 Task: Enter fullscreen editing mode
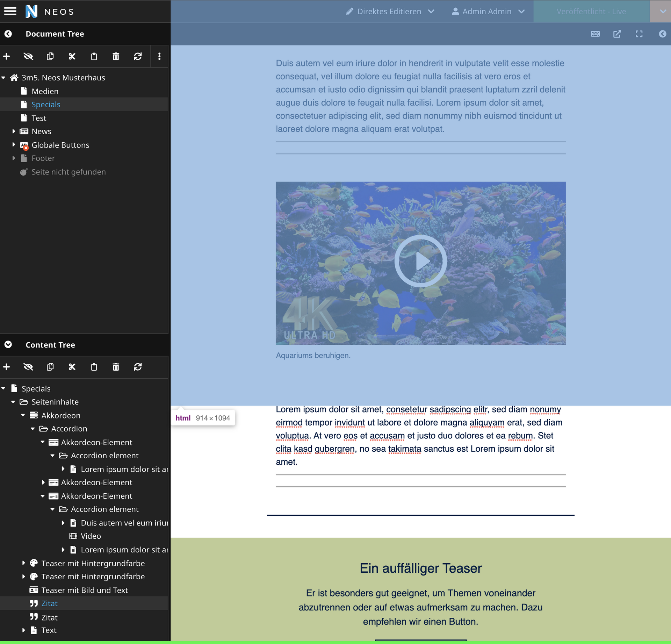pyautogui.click(x=639, y=34)
